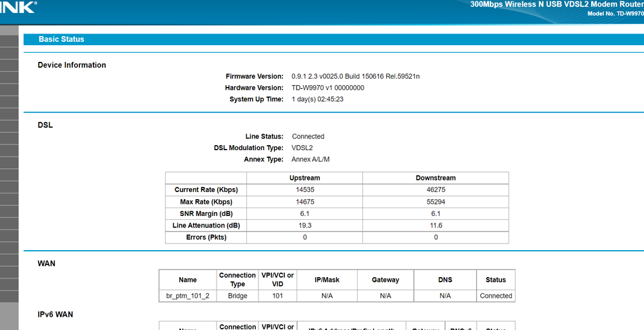Click the IPv6 WAN section heading

click(55, 315)
